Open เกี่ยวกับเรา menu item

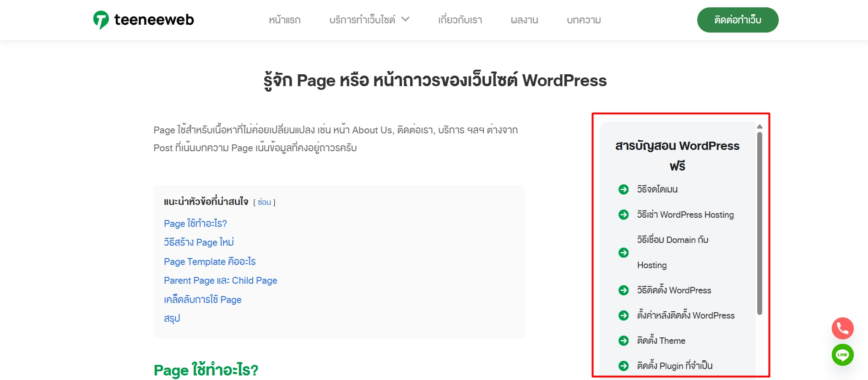(x=460, y=20)
